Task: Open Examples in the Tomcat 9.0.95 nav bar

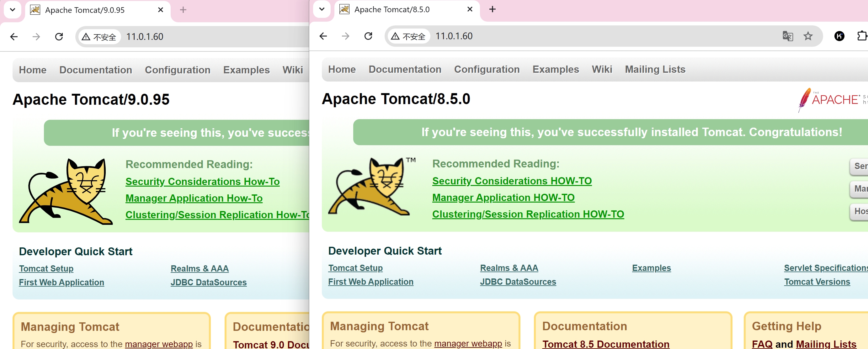Action: (x=246, y=70)
